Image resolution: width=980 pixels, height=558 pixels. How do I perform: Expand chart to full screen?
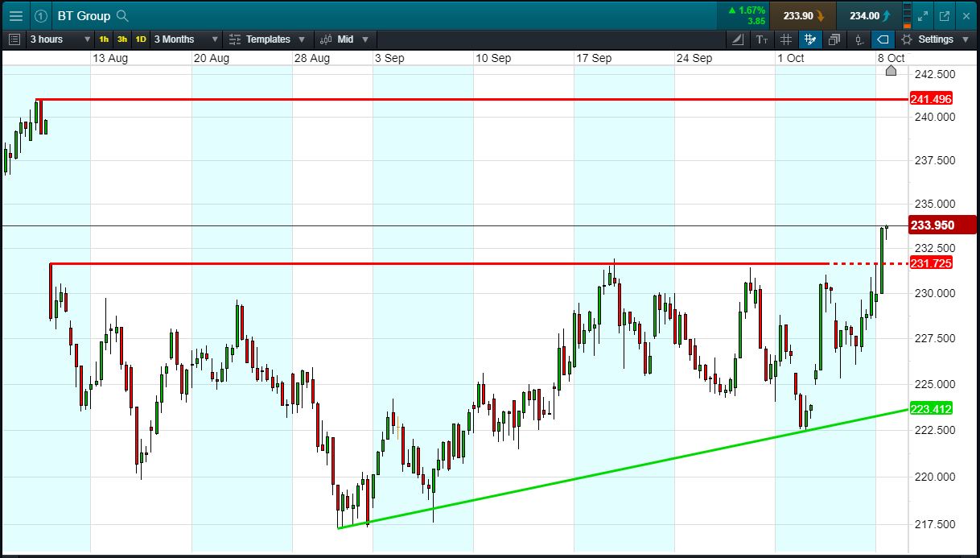[923, 15]
